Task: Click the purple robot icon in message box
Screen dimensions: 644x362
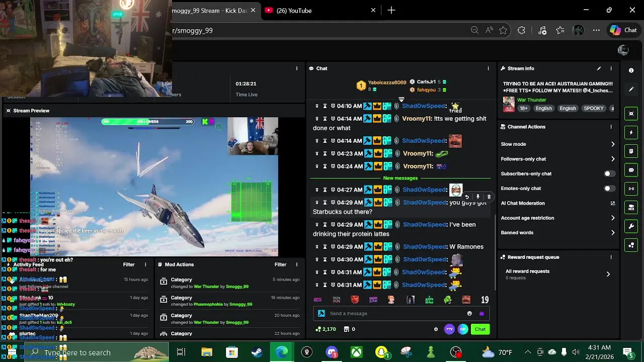Action: tap(481, 313)
